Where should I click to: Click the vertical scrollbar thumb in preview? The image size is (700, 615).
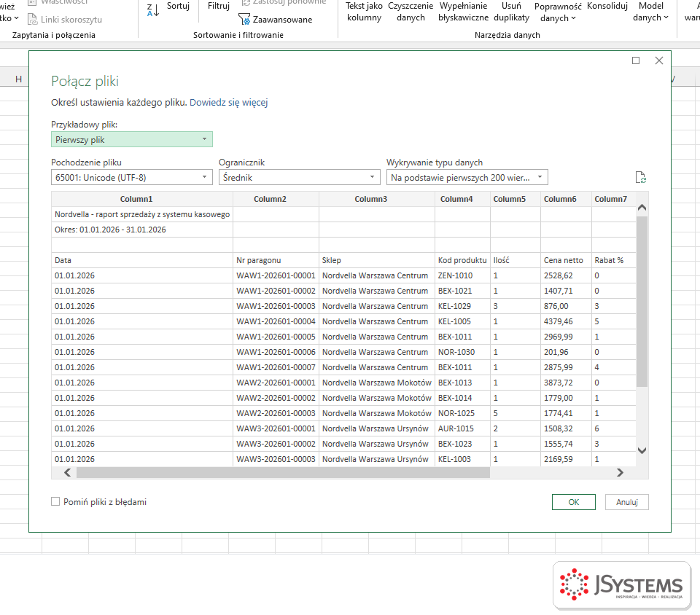[642, 302]
